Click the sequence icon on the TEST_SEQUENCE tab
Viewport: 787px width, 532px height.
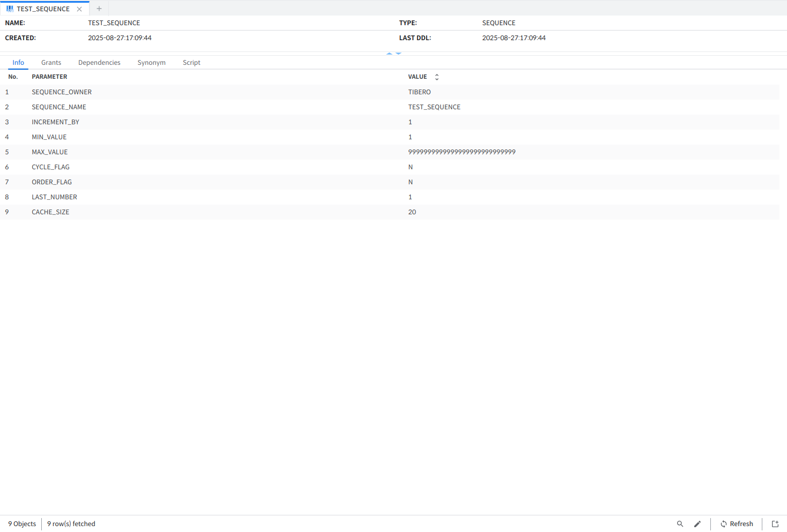click(x=10, y=9)
